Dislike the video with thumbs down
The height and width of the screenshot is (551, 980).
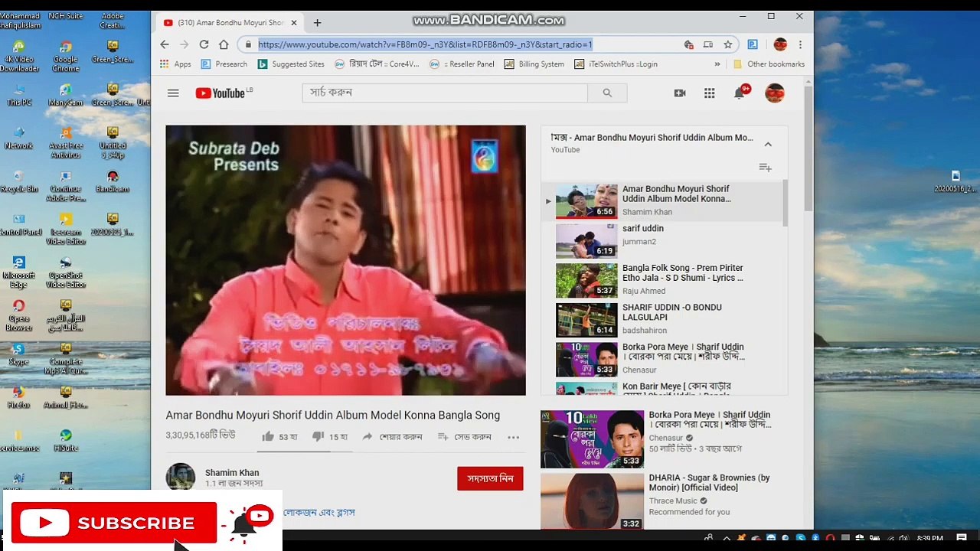(x=318, y=436)
